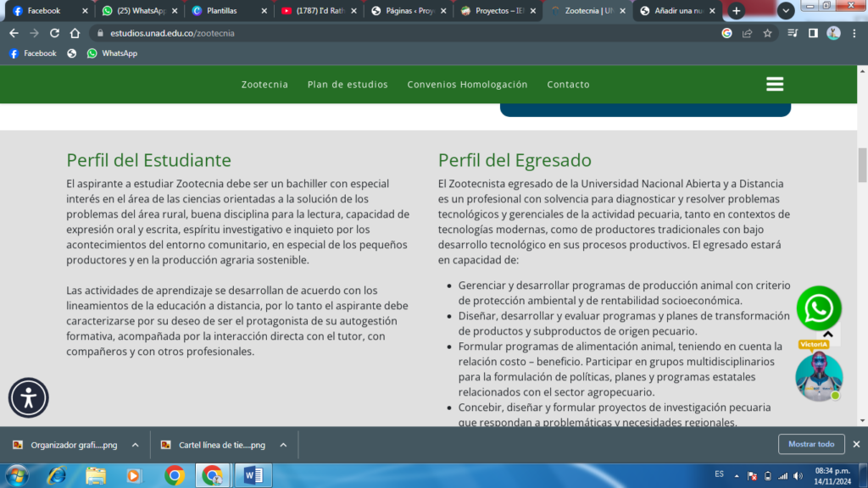Click the page vertical scrollbar thumb
Viewport: 868px width, 488px height.
[862, 164]
